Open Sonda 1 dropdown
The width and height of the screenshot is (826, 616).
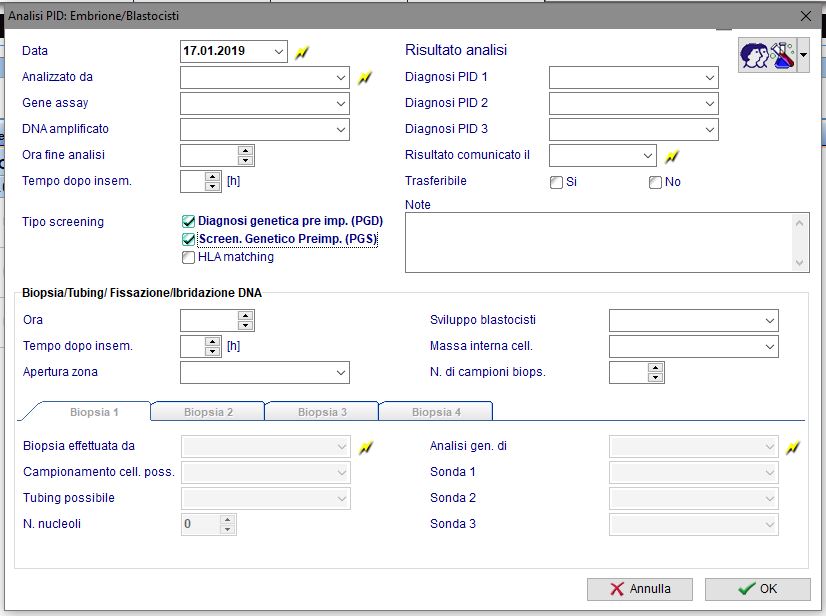pyautogui.click(x=770, y=473)
